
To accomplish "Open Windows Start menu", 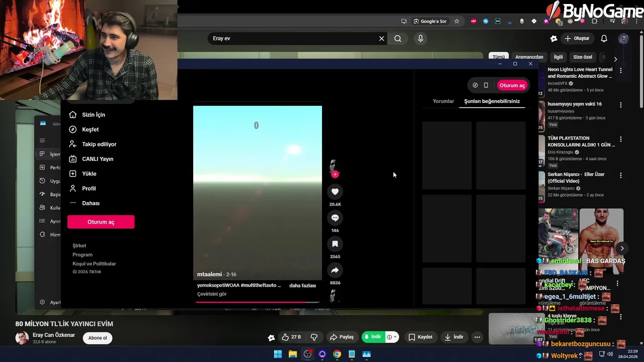I will coord(278,354).
